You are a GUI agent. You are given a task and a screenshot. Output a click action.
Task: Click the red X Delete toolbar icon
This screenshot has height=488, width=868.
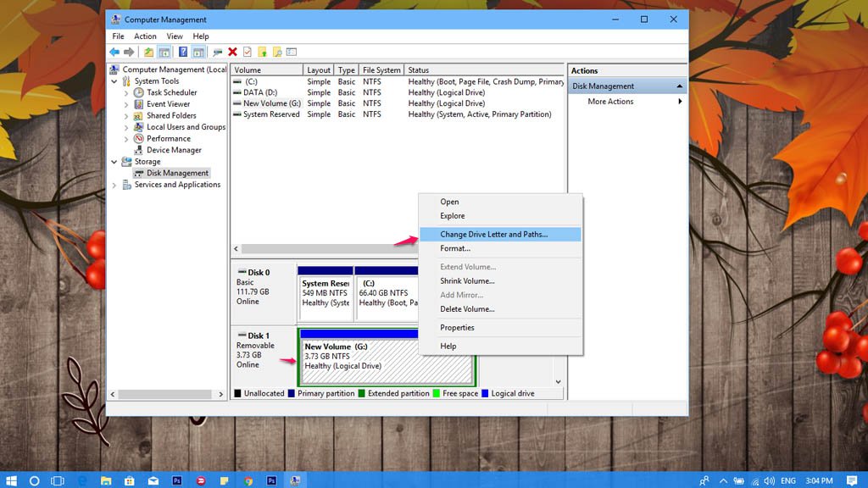(x=232, y=52)
